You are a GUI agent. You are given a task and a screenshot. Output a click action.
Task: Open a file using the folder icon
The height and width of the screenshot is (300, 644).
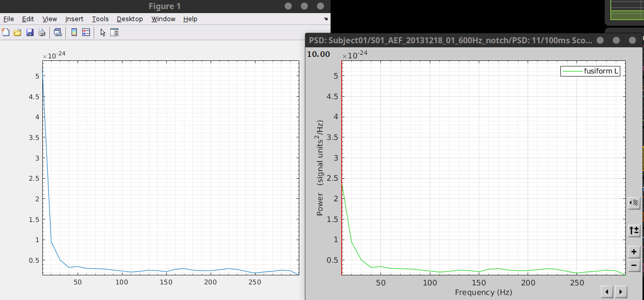click(18, 33)
